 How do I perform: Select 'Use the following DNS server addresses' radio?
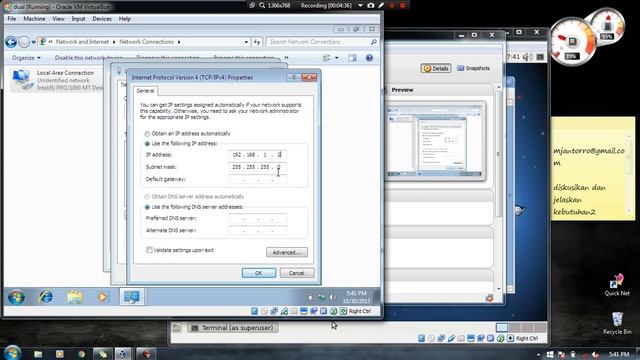147,207
